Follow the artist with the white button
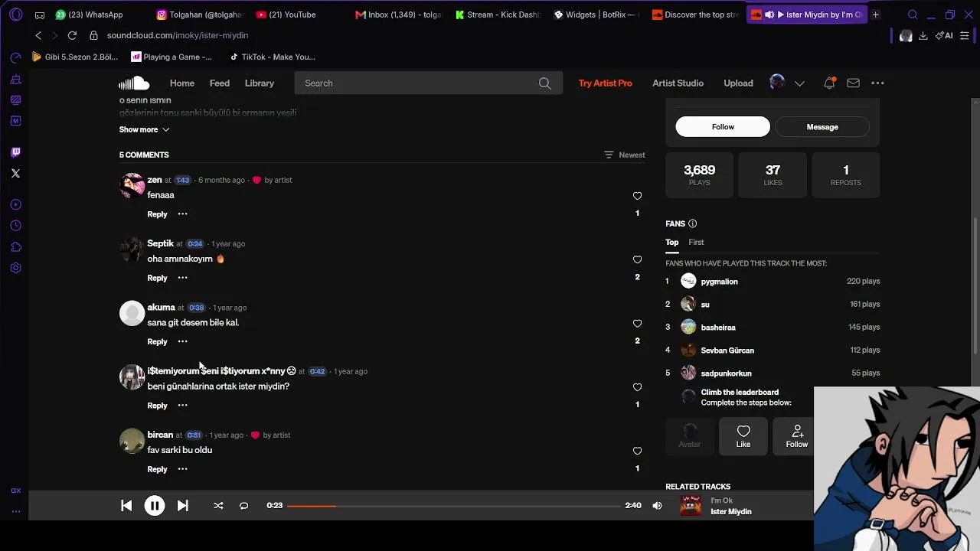Image resolution: width=980 pixels, height=551 pixels. pyautogui.click(x=723, y=127)
